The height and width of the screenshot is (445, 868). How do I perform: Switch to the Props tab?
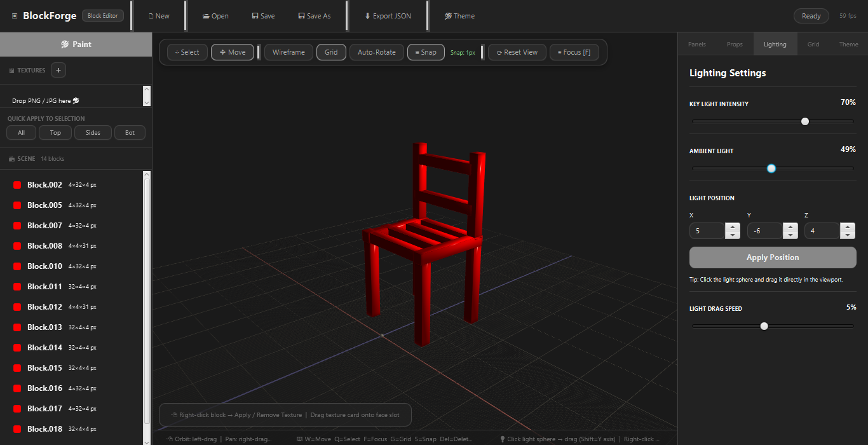point(735,44)
